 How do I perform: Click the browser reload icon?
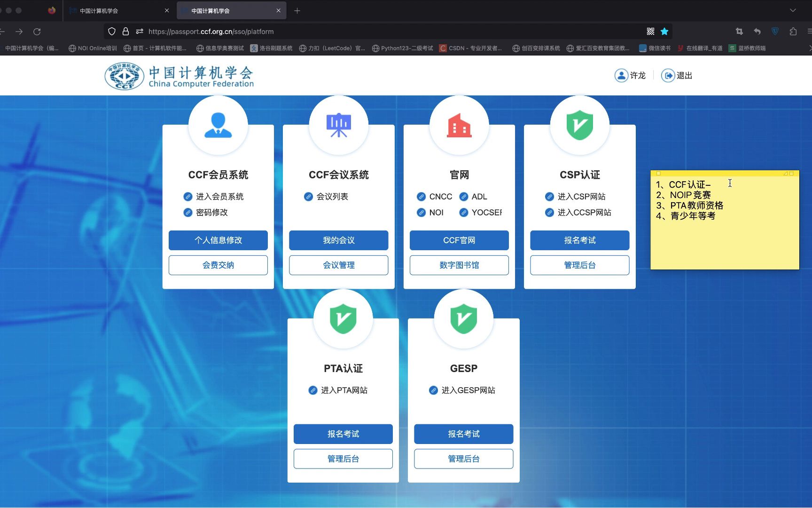coord(37,32)
